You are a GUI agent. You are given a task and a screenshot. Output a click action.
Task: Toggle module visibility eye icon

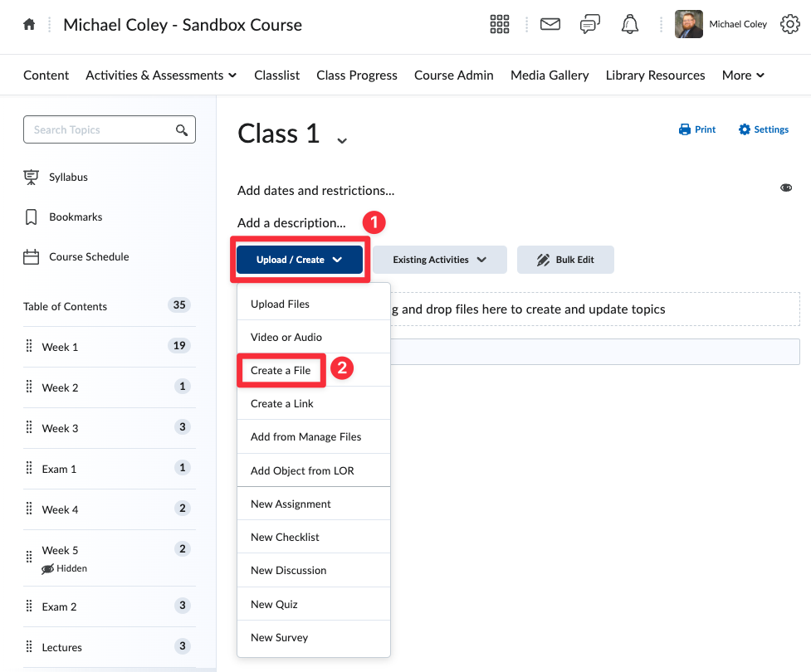pos(786,188)
